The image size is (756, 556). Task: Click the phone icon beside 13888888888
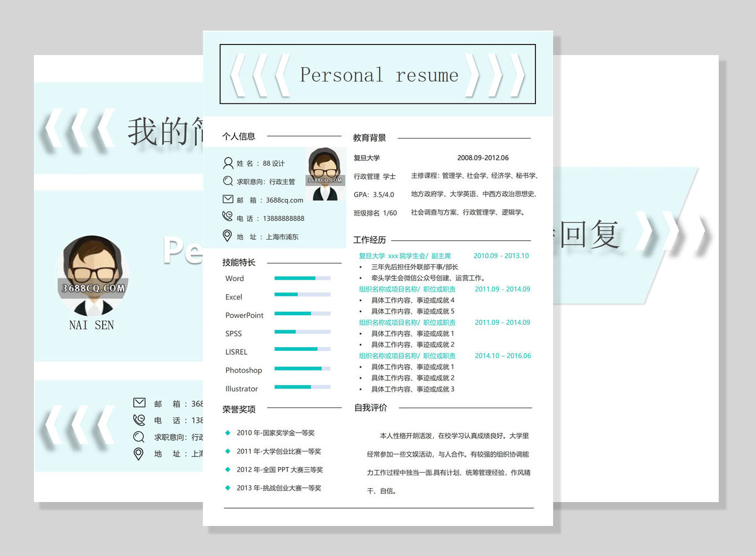pos(227,216)
